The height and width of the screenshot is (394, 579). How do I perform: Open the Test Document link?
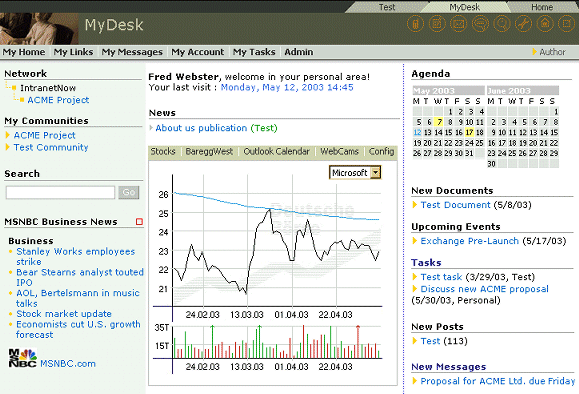pyautogui.click(x=455, y=205)
